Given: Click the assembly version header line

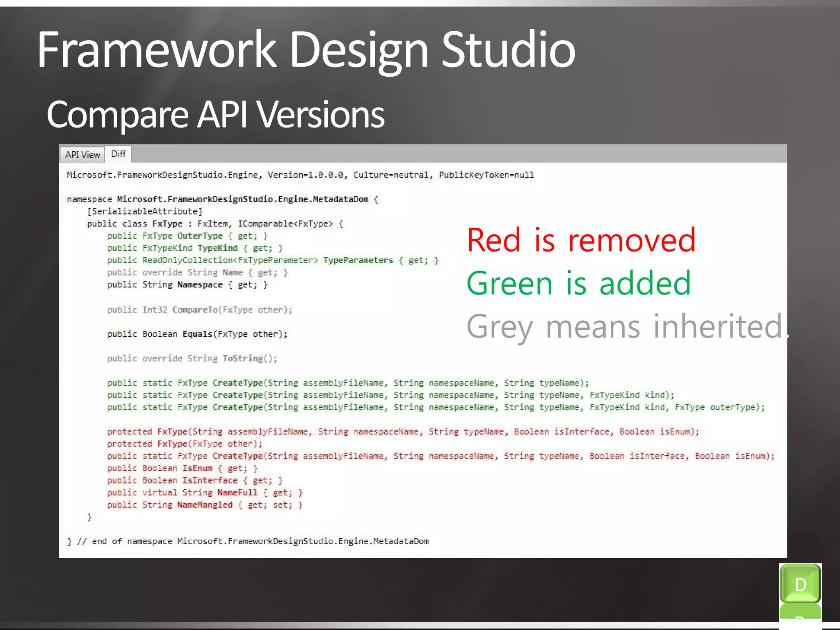Looking at the screenshot, I should click(300, 175).
